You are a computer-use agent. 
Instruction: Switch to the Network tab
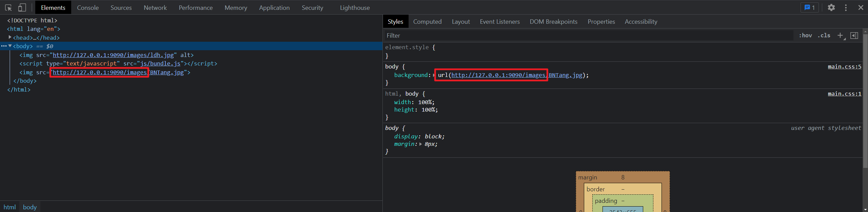[155, 7]
